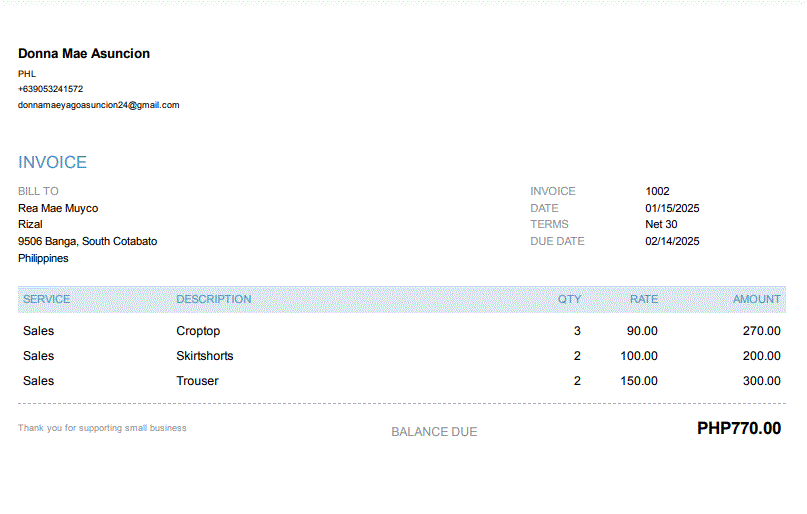Click the BILL TO label

click(x=38, y=191)
